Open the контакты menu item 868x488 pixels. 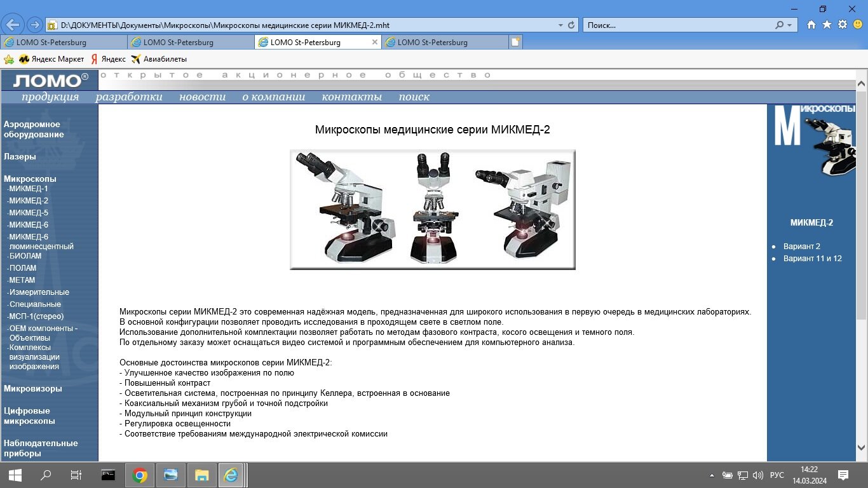(x=352, y=97)
